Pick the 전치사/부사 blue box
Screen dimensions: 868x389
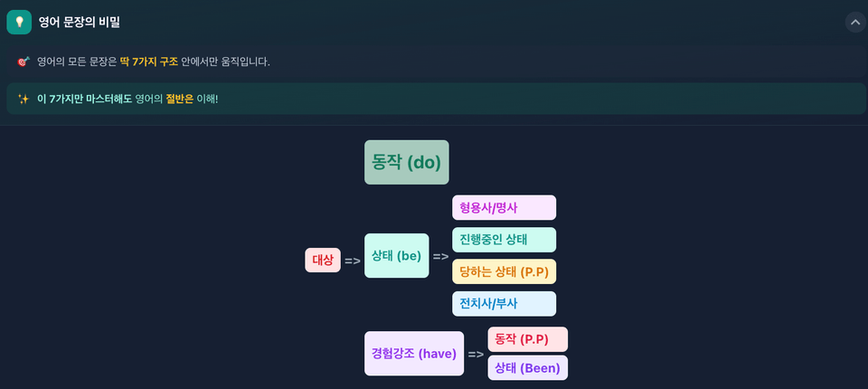click(x=504, y=304)
